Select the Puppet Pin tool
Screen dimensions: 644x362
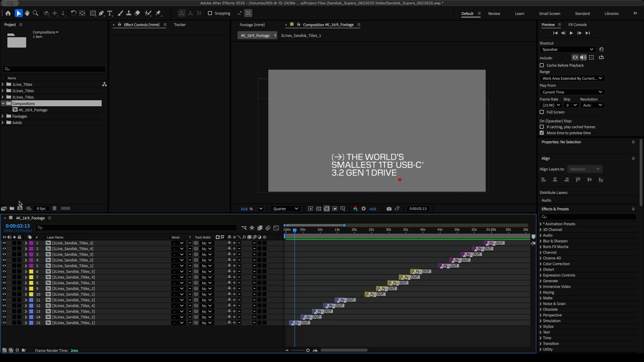coord(158,13)
